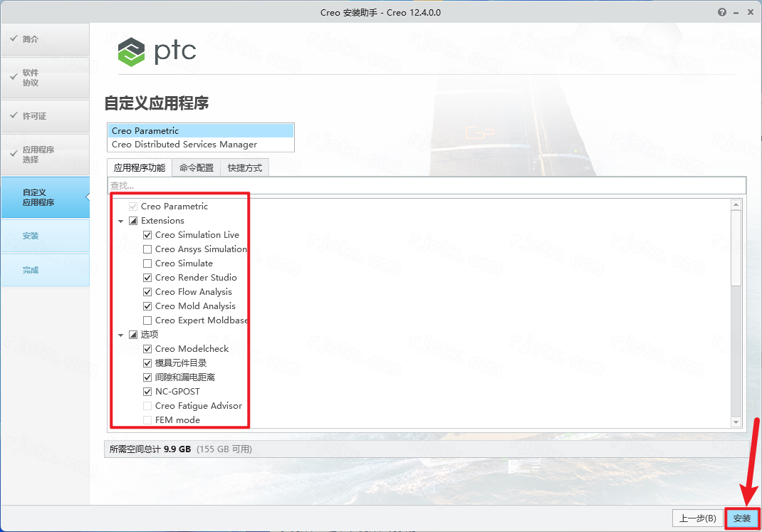Go to the 应用程序选择 step
The height and width of the screenshot is (532, 762).
click(x=45, y=155)
